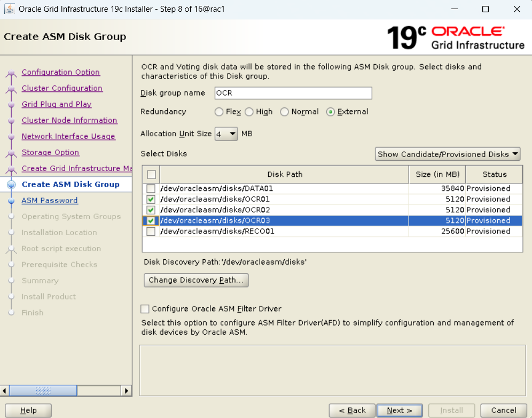Go to Network Interface Usage step
This screenshot has width=532, height=418.
68,136
